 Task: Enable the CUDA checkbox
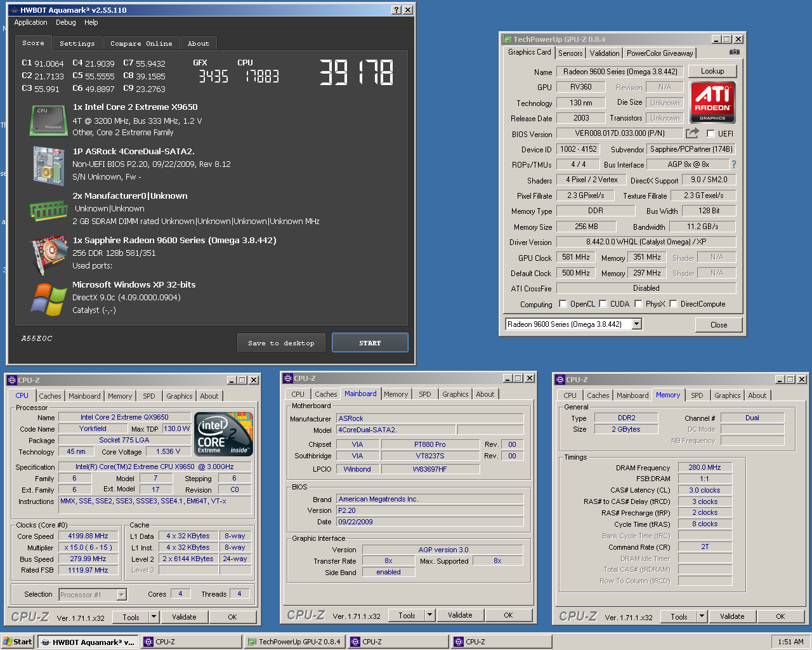[x=603, y=304]
